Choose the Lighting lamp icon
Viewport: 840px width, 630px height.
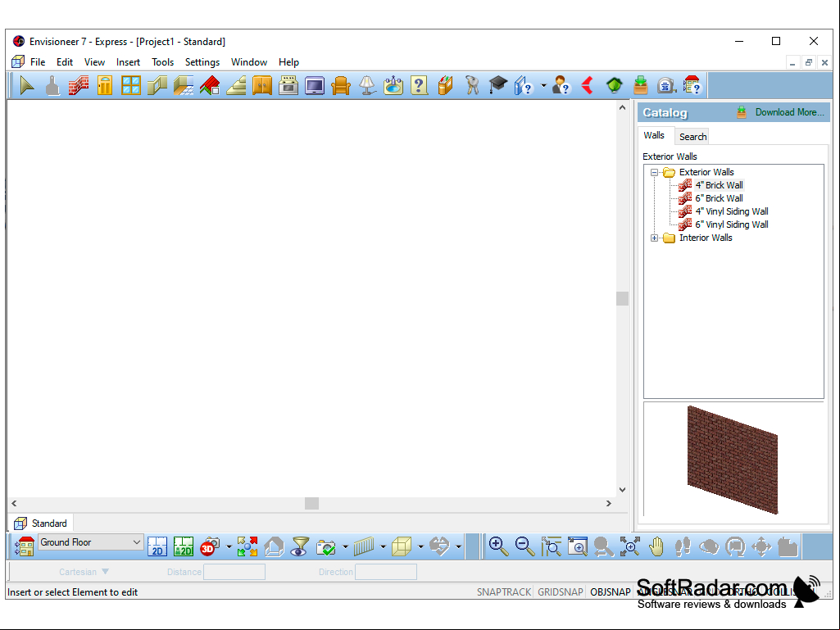(x=367, y=86)
